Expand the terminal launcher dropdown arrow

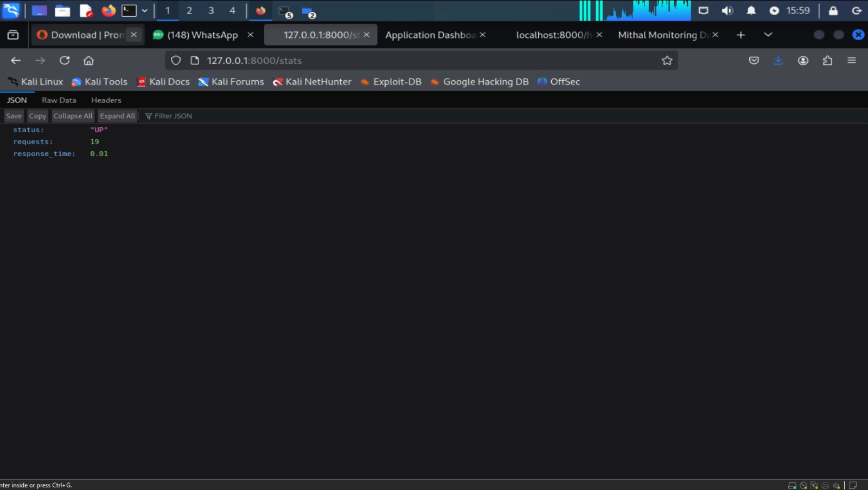[x=144, y=10]
